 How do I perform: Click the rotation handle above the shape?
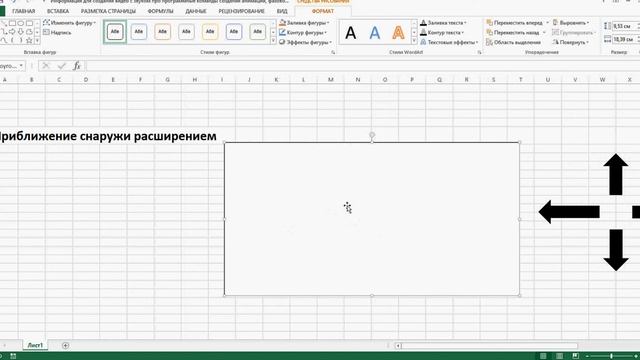coord(372,135)
